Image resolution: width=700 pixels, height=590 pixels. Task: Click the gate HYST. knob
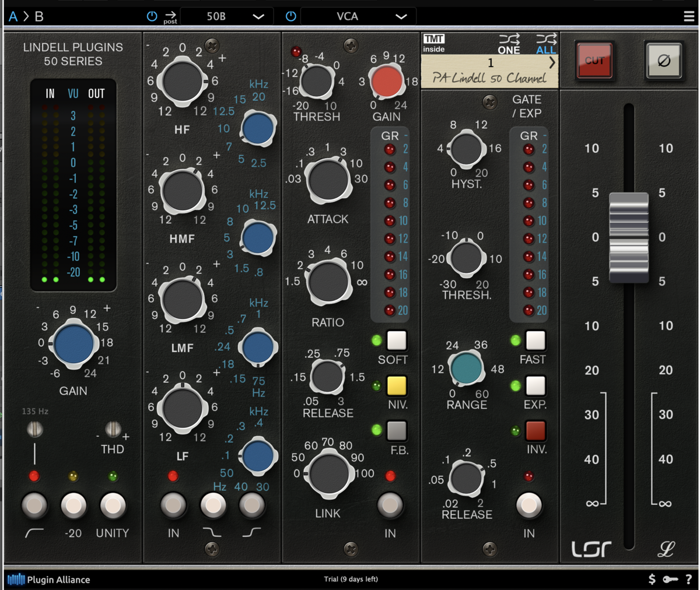point(467,149)
